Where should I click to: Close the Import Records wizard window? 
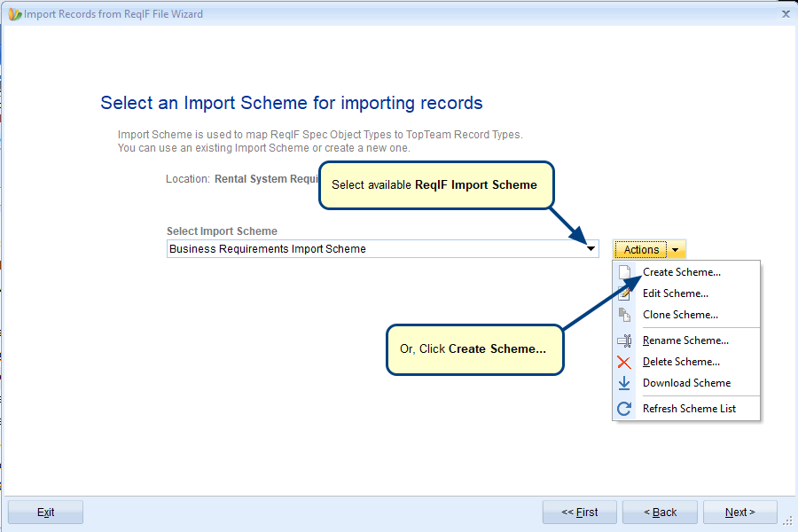[786, 14]
